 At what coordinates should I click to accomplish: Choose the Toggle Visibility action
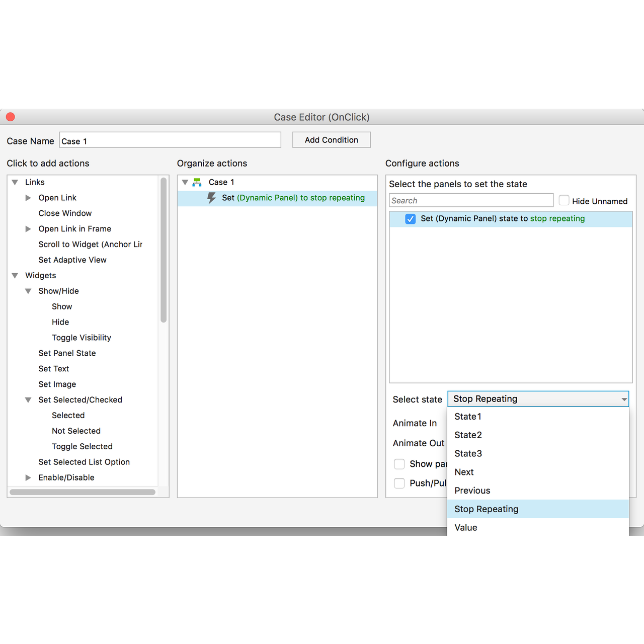(81, 338)
